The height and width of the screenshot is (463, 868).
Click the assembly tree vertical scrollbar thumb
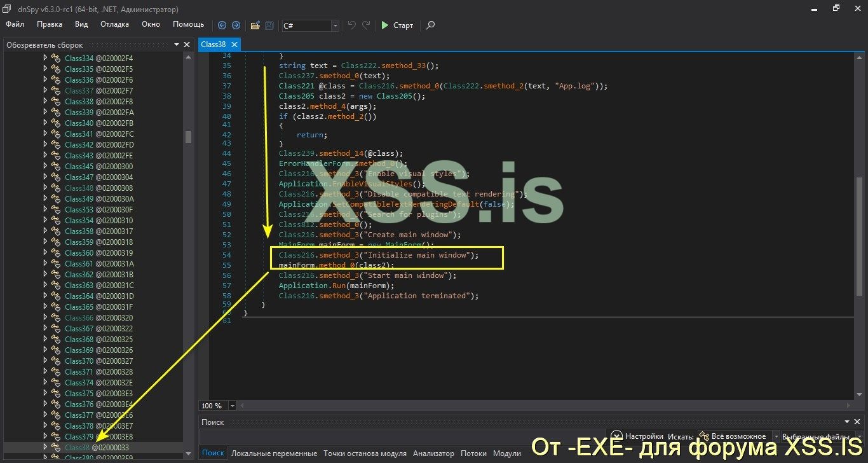[188, 137]
